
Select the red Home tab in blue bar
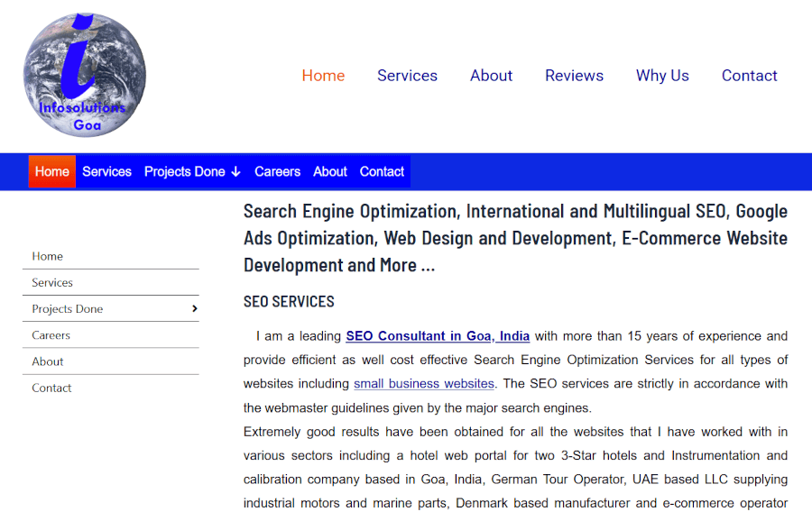[52, 171]
